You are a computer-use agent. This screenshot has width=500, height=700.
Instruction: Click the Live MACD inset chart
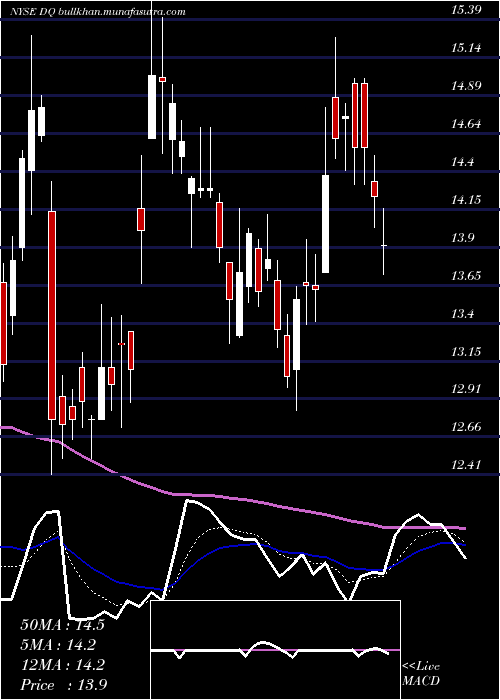pyautogui.click(x=275, y=650)
